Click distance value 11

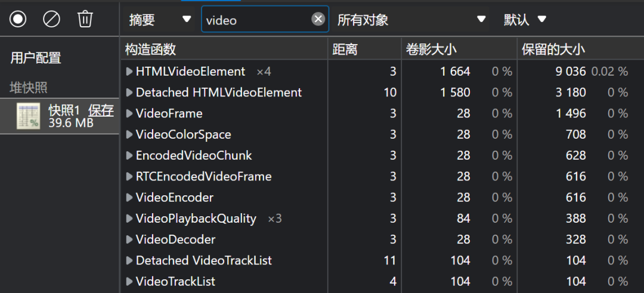pyautogui.click(x=389, y=261)
